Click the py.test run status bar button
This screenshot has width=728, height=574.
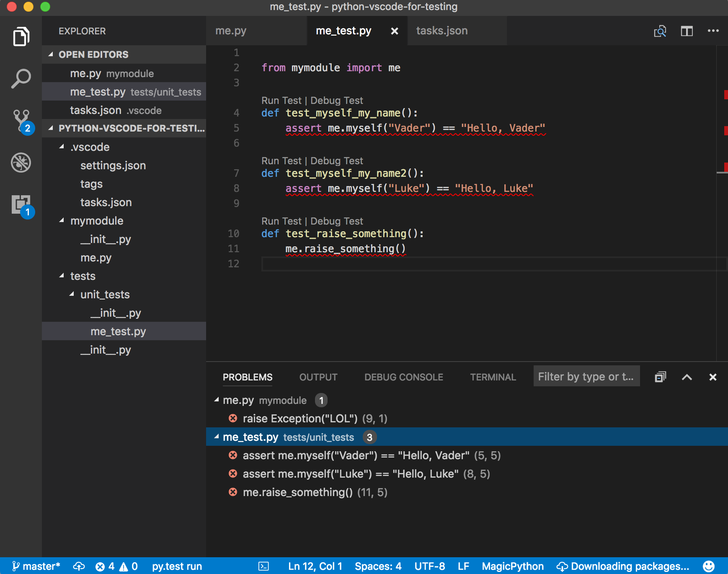177,566
